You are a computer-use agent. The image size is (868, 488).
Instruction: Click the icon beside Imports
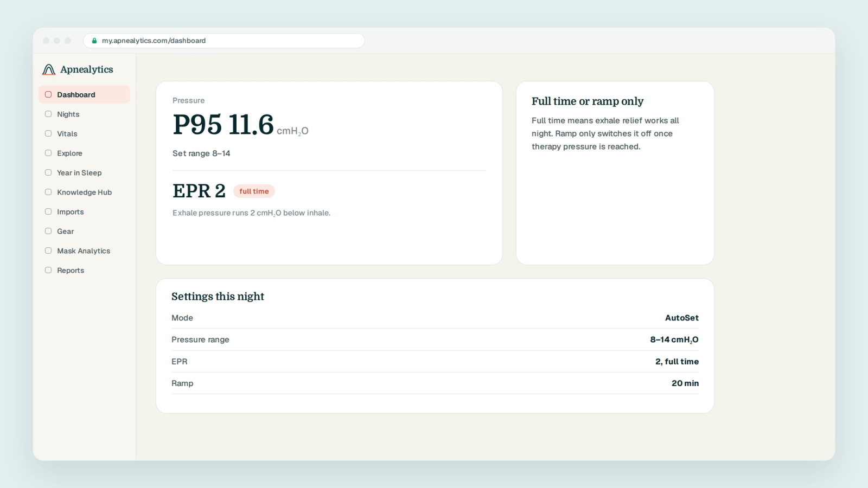[48, 211]
